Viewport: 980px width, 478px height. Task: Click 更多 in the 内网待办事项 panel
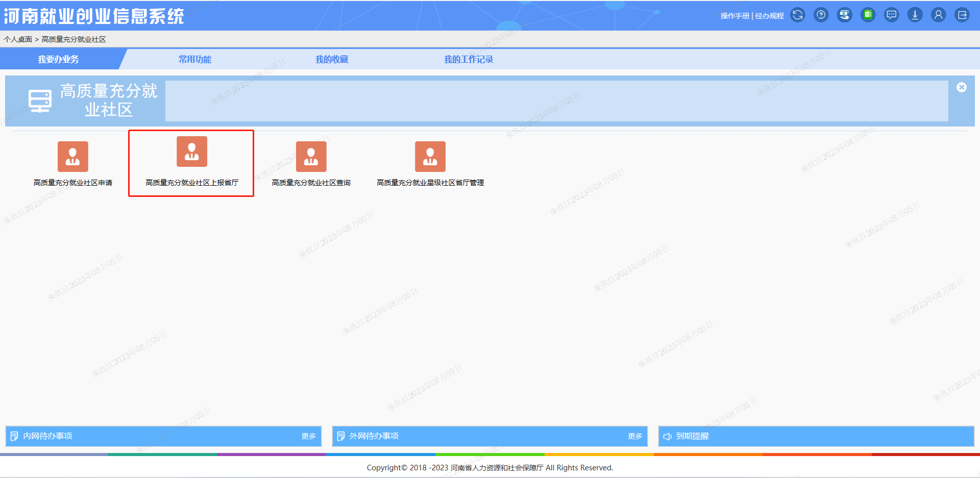(x=308, y=436)
